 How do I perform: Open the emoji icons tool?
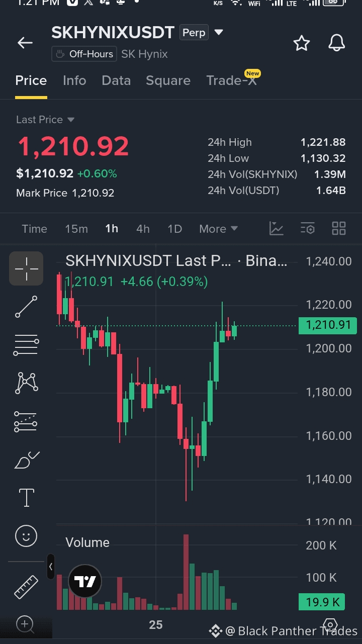point(26,536)
